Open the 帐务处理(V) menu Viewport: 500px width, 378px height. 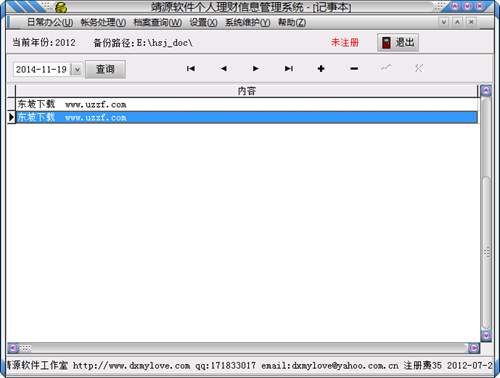click(x=103, y=23)
